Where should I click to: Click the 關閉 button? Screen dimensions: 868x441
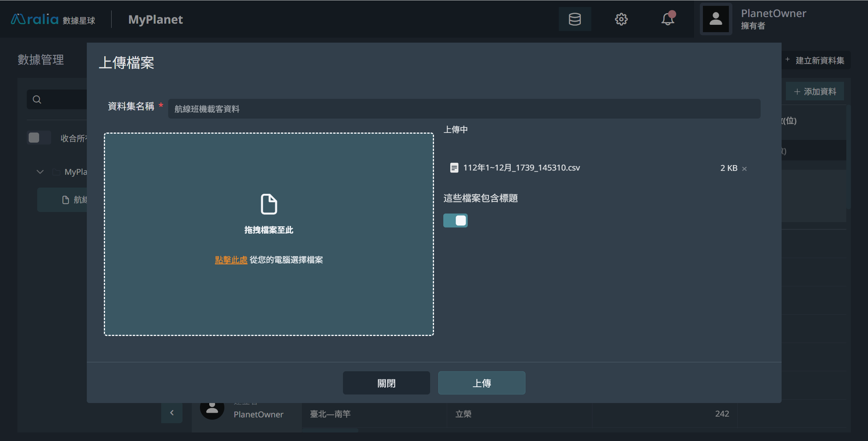pos(386,383)
